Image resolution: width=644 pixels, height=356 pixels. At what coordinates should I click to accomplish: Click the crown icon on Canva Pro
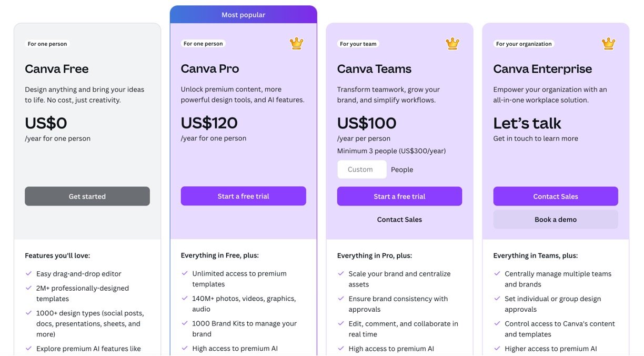297,44
